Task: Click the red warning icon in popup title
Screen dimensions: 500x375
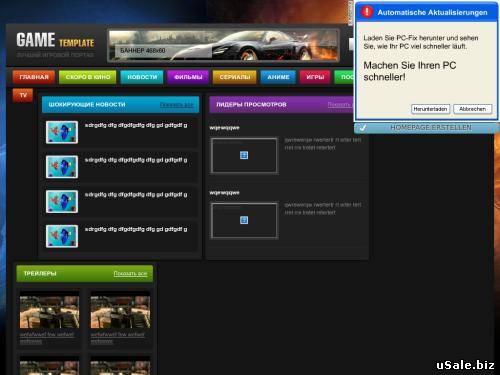Action: pos(367,12)
